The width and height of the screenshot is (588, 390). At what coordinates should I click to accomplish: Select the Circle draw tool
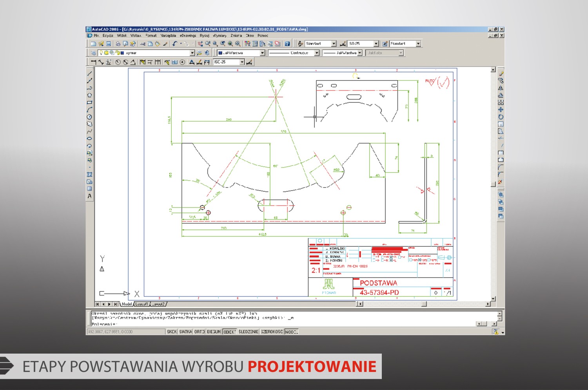coord(89,117)
